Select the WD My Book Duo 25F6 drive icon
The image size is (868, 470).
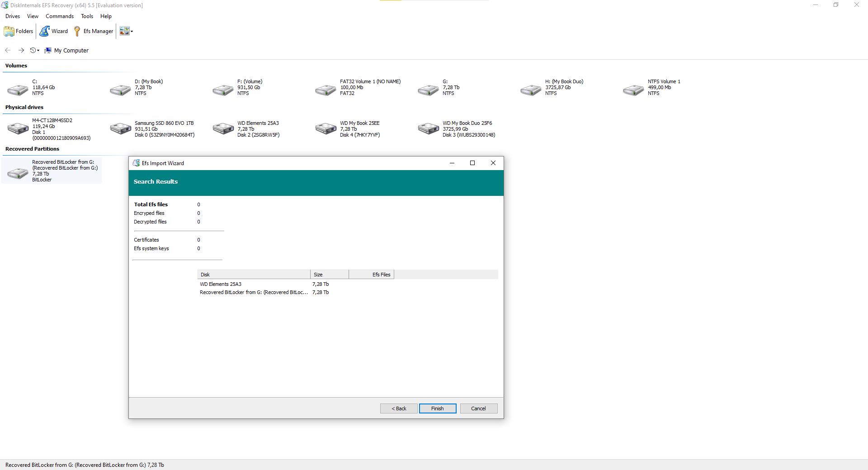pos(429,128)
